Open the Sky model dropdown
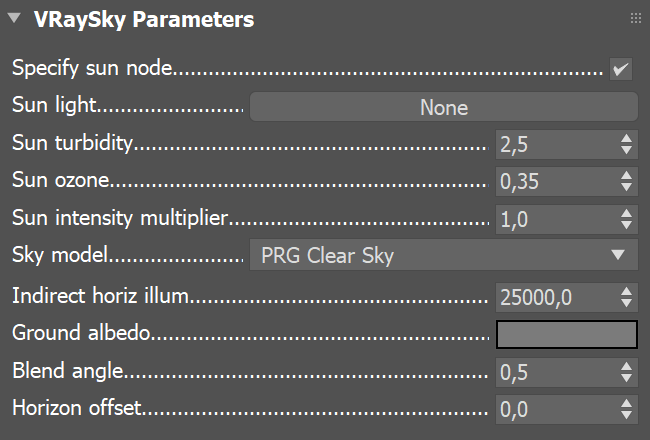The image size is (650, 440). 430,255
